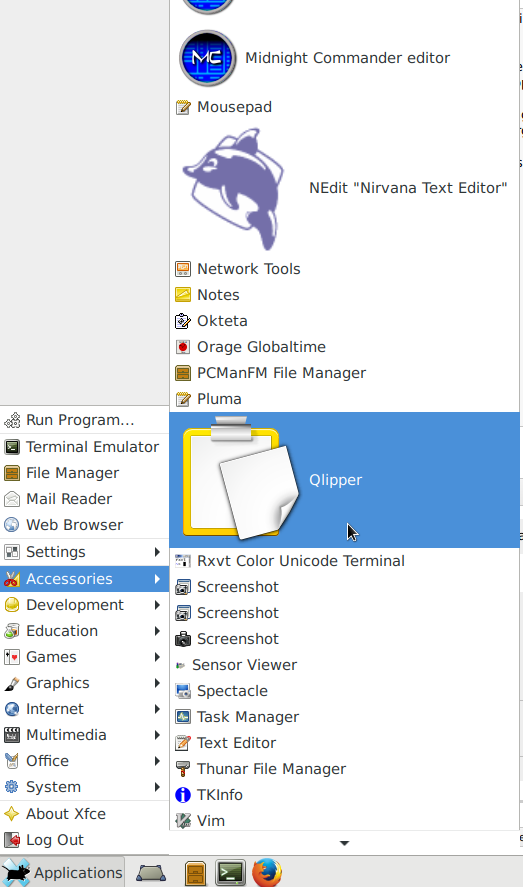The height and width of the screenshot is (887, 523).
Task: Expand the Graphics submenu arrow
Action: point(157,683)
